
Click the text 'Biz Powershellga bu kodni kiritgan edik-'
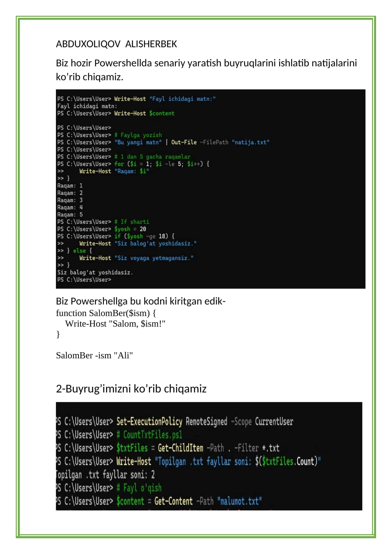click(x=141, y=301)
